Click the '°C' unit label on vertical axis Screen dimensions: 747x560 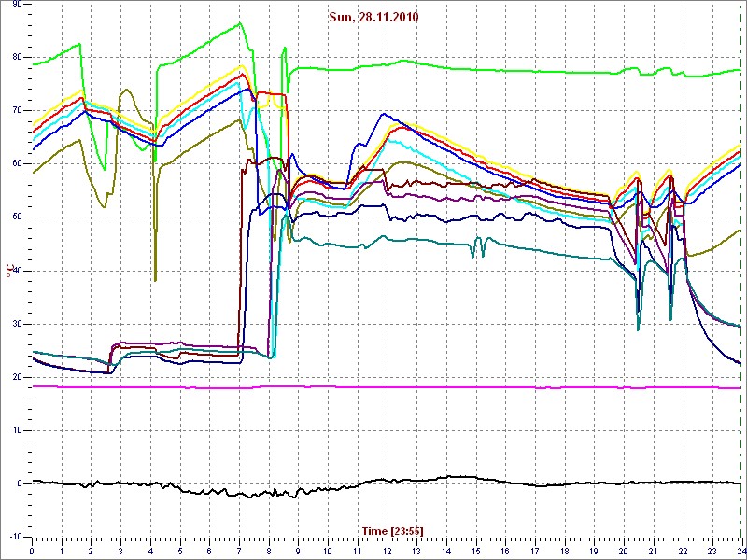11,269
